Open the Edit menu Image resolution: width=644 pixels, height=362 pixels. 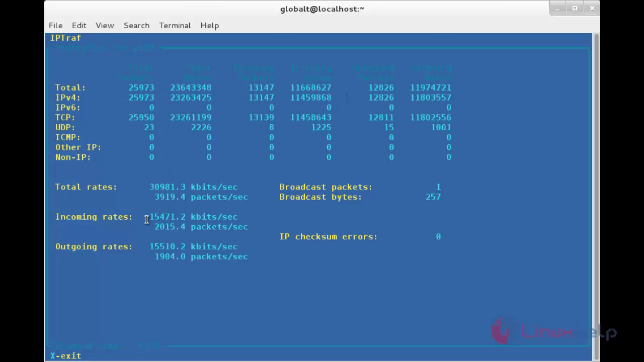click(79, 25)
